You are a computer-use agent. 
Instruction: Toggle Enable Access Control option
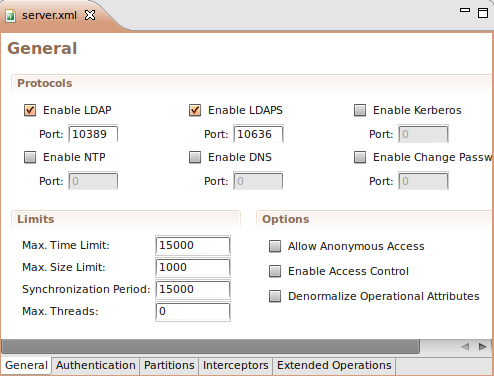click(x=275, y=271)
